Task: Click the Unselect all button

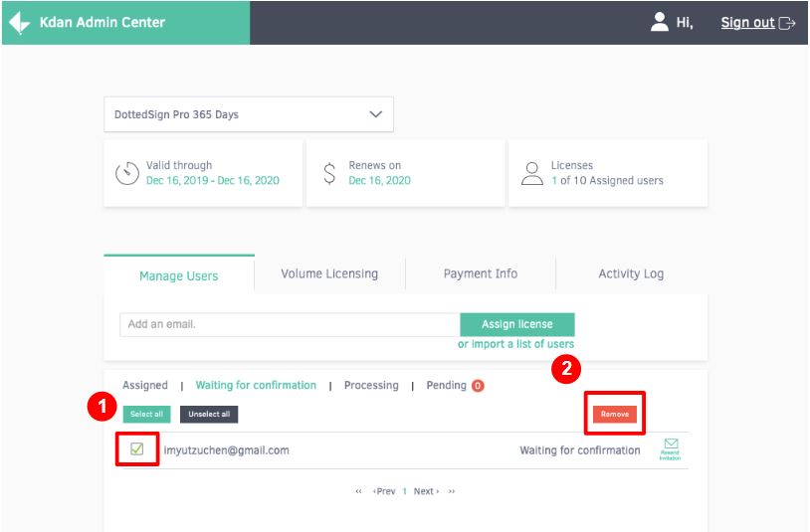Action: (x=209, y=414)
